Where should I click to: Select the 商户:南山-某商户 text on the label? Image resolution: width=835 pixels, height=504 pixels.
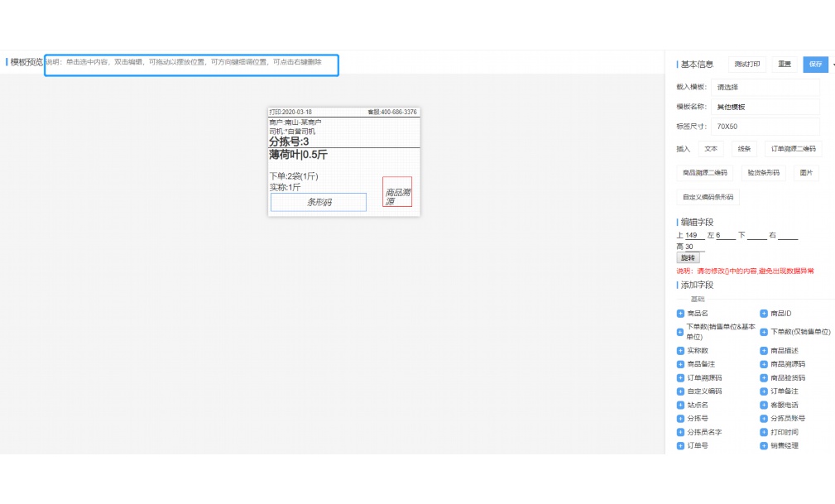pos(295,122)
